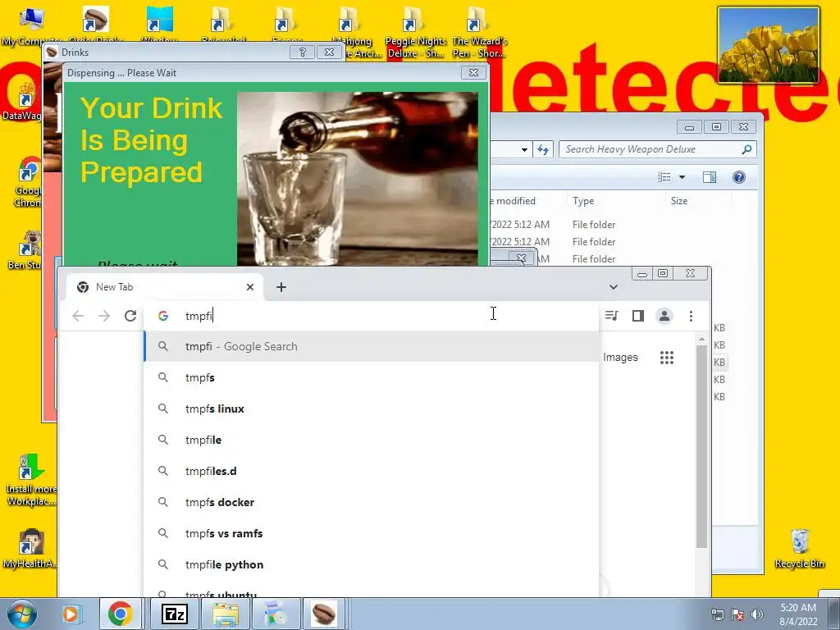
Task: Click Explorer refresh arrows button
Action: tap(543, 149)
